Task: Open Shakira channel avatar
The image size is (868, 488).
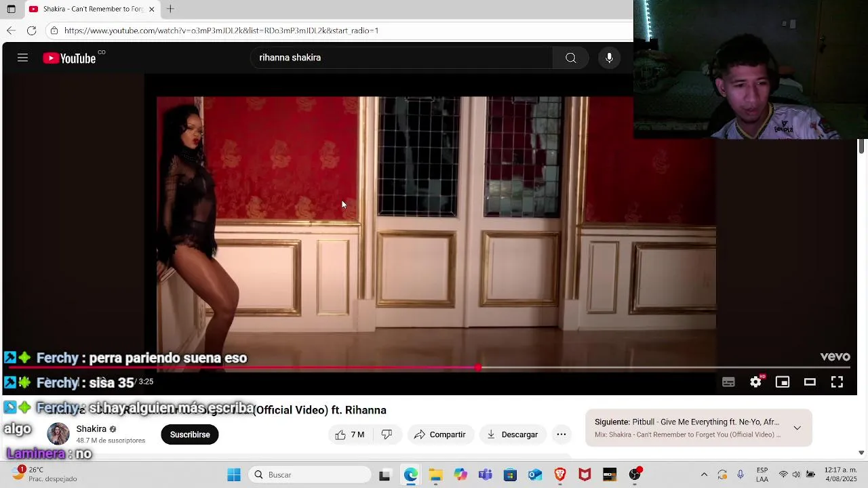Action: coord(58,434)
